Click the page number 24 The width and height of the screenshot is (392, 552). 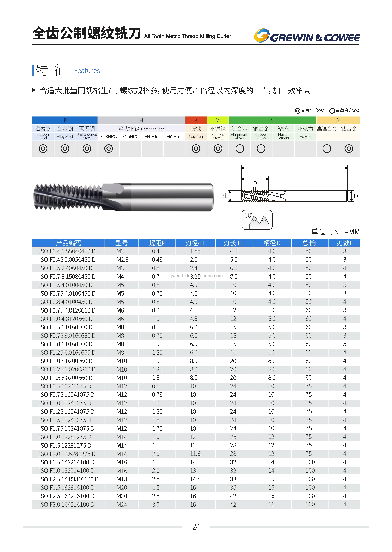click(x=196, y=527)
